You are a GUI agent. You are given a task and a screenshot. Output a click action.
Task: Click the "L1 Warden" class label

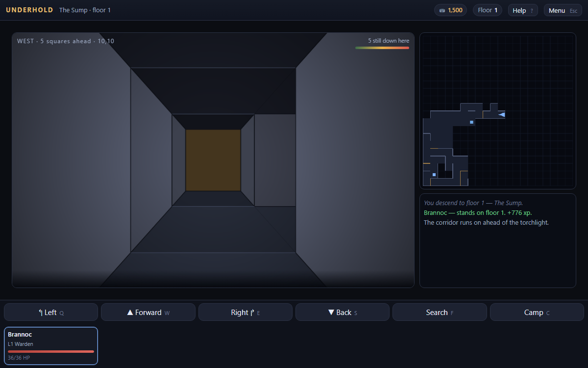(21, 344)
